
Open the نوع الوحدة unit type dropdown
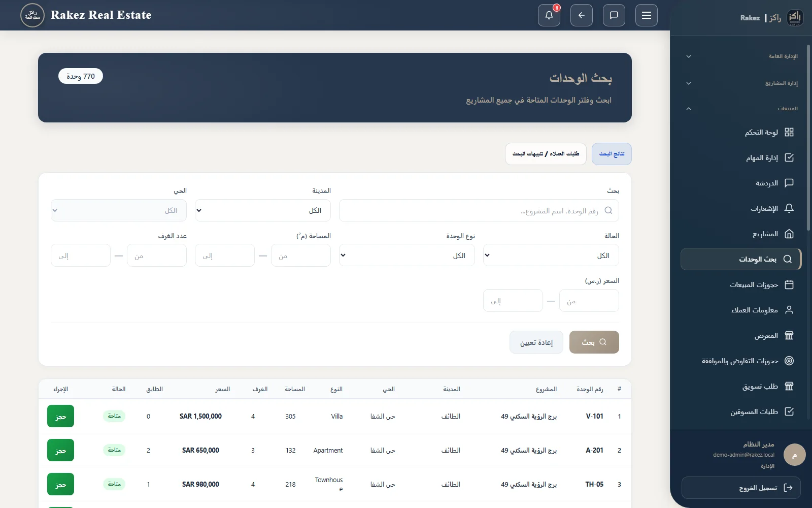pos(407,255)
